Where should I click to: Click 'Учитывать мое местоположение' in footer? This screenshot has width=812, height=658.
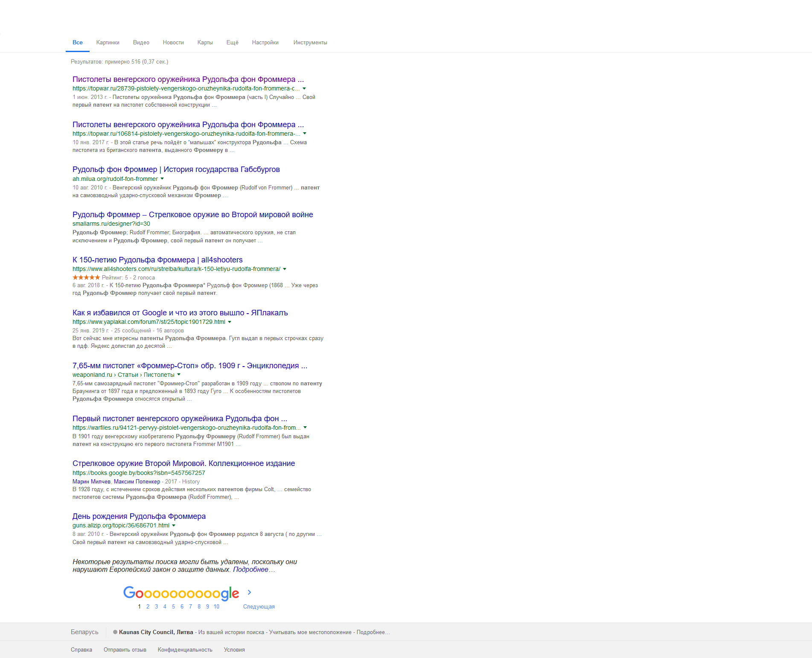click(x=310, y=632)
